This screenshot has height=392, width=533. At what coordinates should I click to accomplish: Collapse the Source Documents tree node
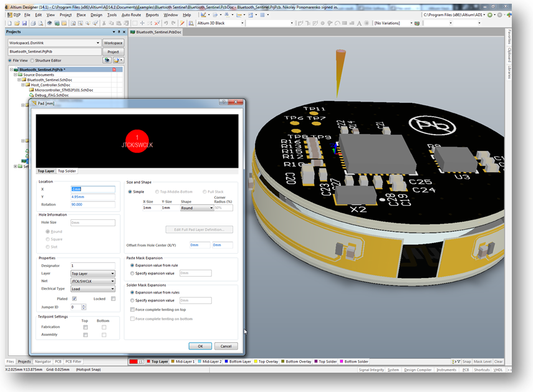click(x=16, y=75)
